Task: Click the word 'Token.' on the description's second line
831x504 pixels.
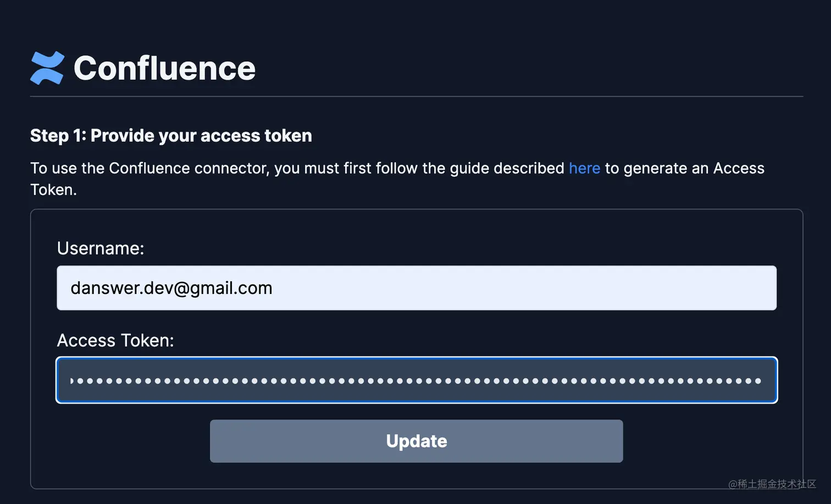Action: point(53,190)
